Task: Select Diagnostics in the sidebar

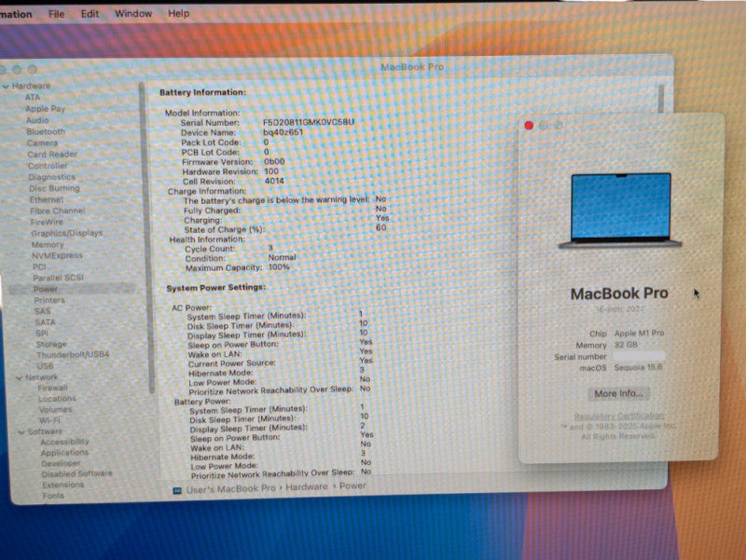Action: tap(52, 177)
